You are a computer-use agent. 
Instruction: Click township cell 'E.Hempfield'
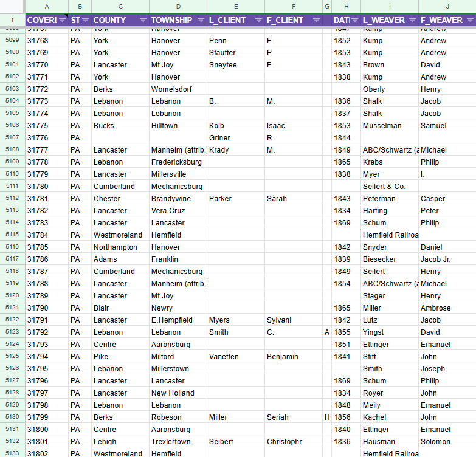(178, 320)
